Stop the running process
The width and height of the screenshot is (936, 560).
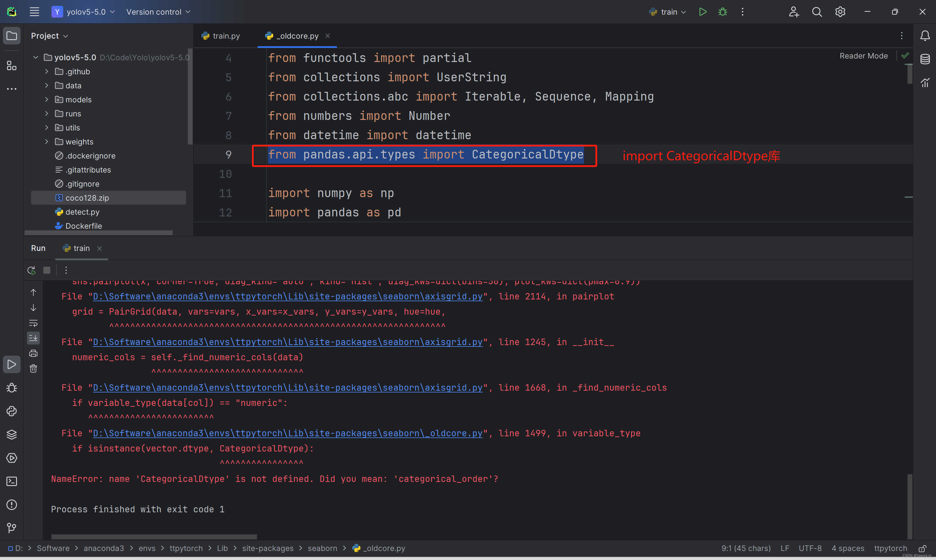[47, 270]
